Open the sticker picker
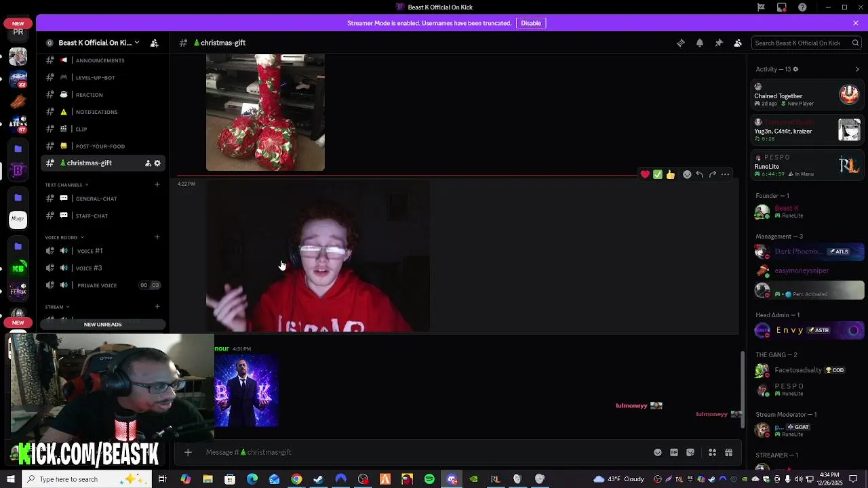Viewport: 868px width, 488px height. click(x=690, y=453)
